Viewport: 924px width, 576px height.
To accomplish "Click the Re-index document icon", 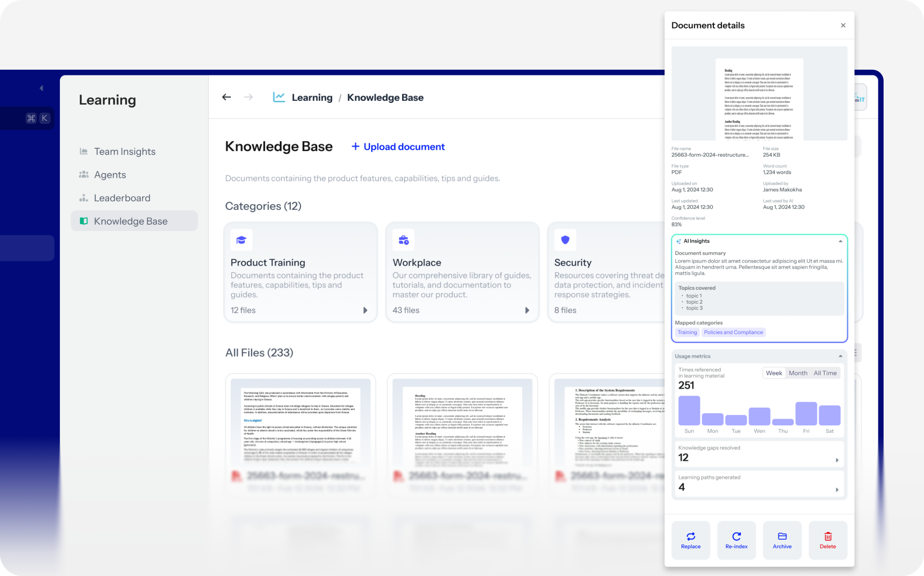I will point(736,536).
